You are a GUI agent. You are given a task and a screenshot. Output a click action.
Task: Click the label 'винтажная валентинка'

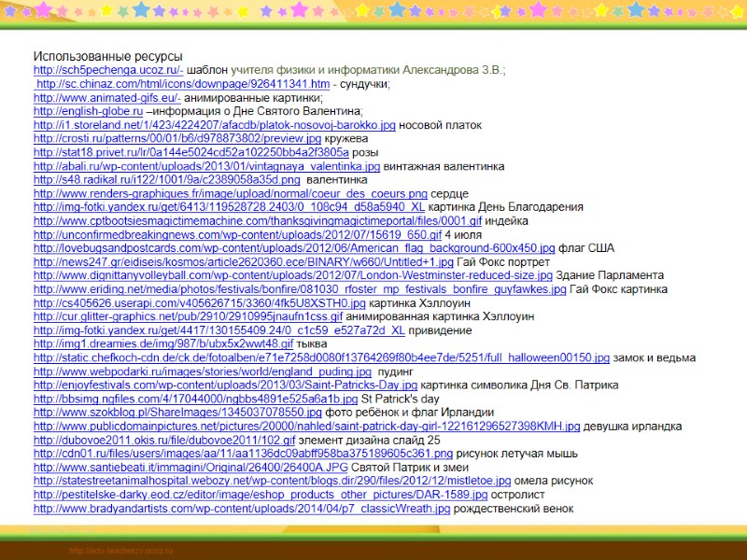(444, 166)
